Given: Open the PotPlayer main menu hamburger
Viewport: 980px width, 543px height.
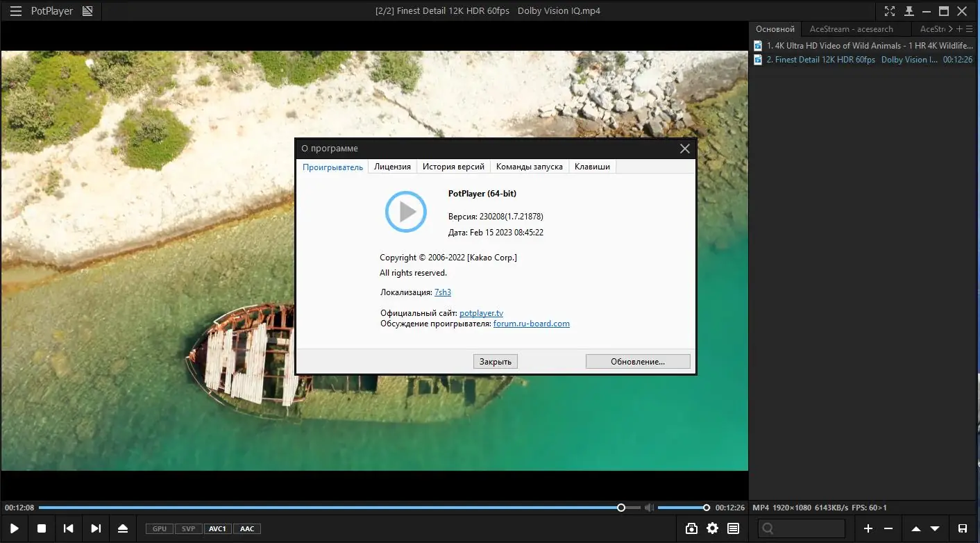Looking at the screenshot, I should [15, 11].
